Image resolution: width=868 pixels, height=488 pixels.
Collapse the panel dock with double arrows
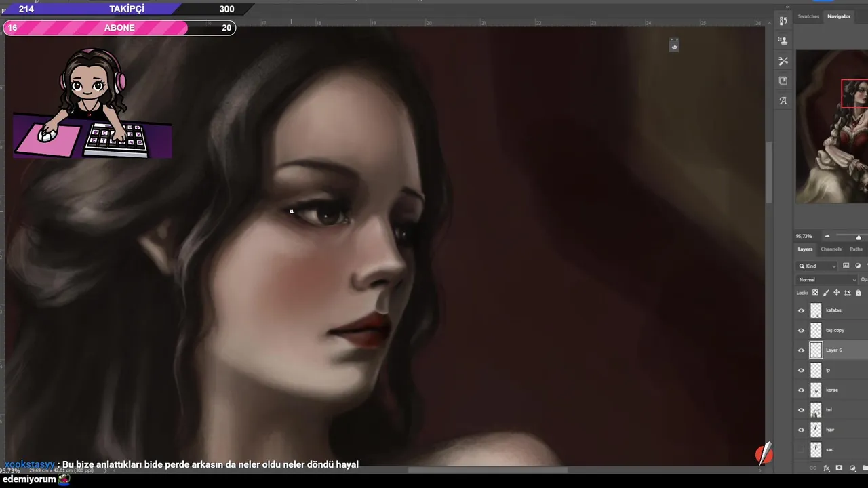[788, 7]
